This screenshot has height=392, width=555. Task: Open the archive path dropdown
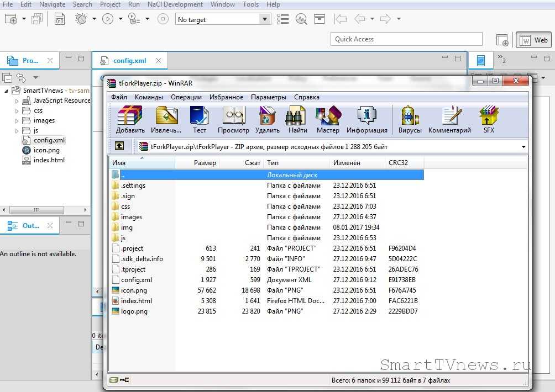pyautogui.click(x=523, y=147)
